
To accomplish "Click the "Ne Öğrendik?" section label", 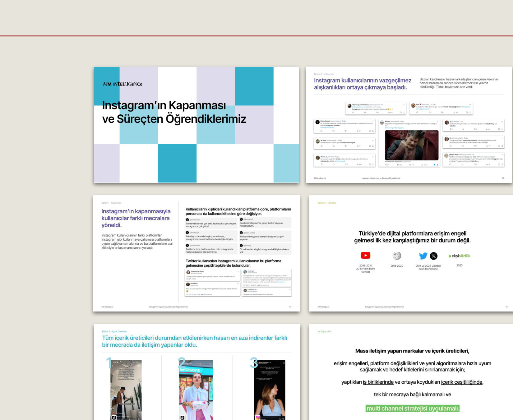I will tap(324, 331).
